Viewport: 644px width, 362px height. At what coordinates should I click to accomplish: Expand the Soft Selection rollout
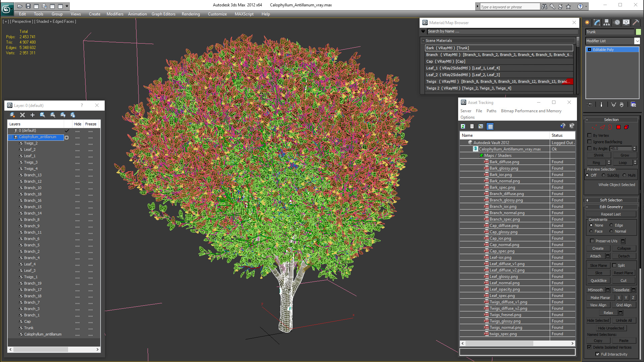[x=611, y=200]
